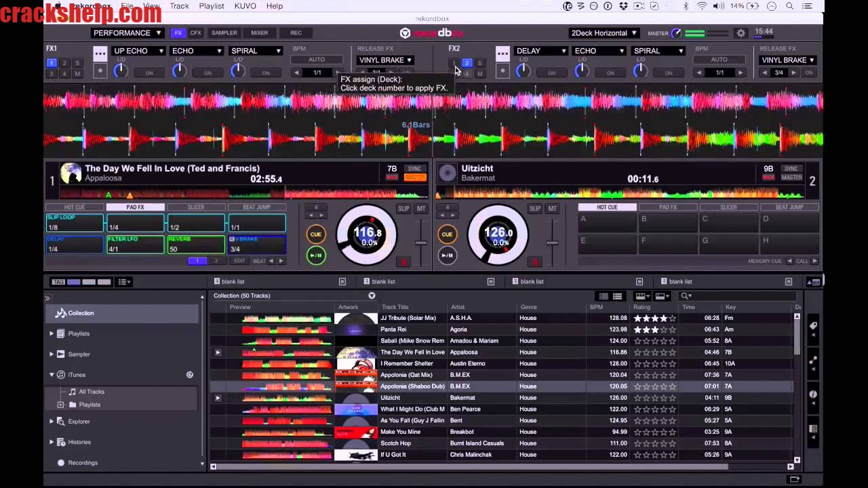The image size is (868, 488).
Task: Click the deck 2 artwork disc icon
Action: click(448, 174)
